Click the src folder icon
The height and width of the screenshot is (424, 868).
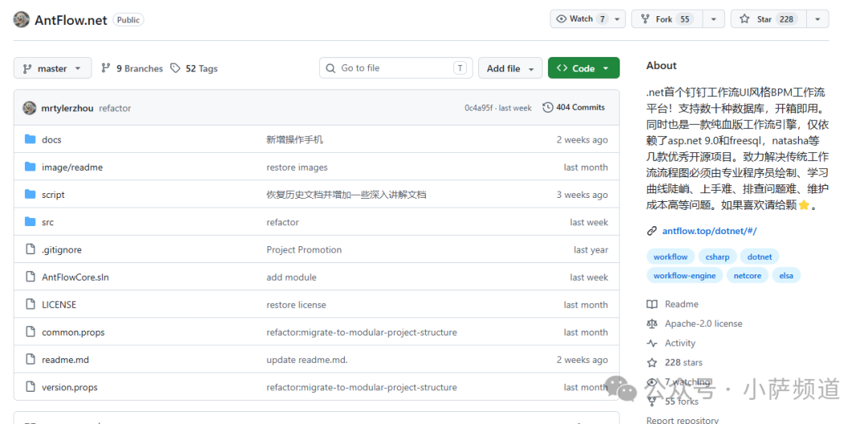point(31,222)
